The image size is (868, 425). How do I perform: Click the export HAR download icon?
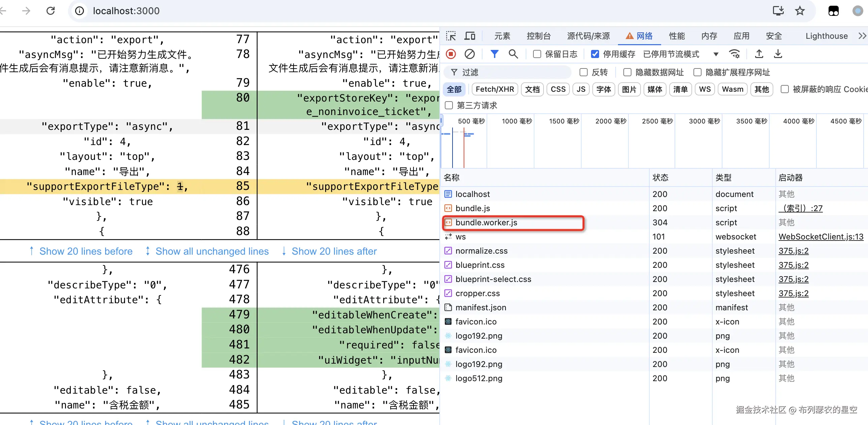778,54
